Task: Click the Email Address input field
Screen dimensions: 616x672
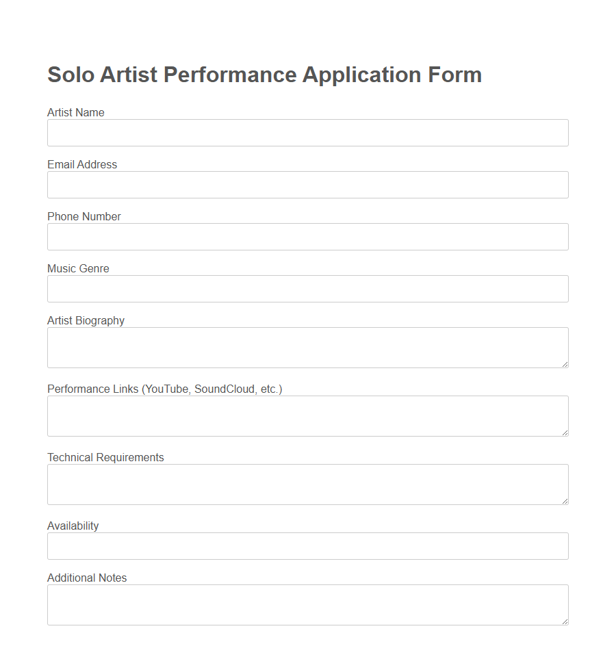Action: (x=307, y=185)
